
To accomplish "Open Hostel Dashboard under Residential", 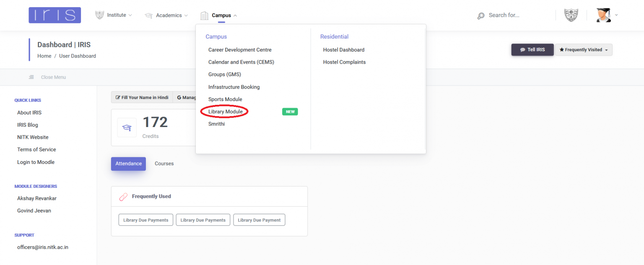I will [343, 49].
